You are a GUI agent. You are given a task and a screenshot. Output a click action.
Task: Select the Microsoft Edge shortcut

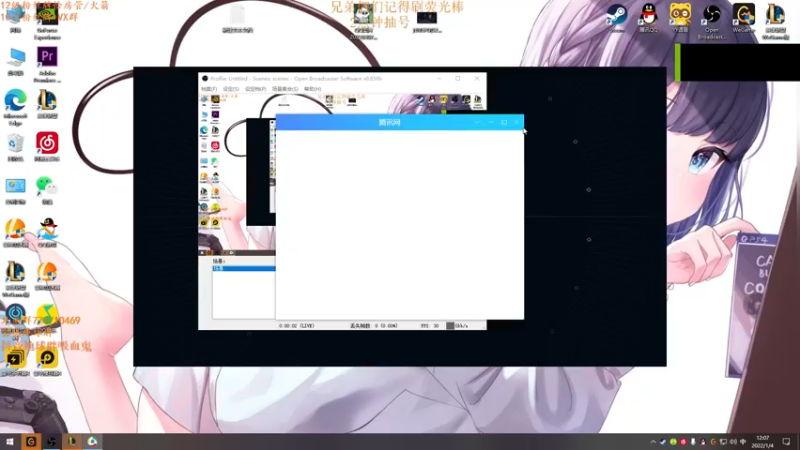coord(15,107)
